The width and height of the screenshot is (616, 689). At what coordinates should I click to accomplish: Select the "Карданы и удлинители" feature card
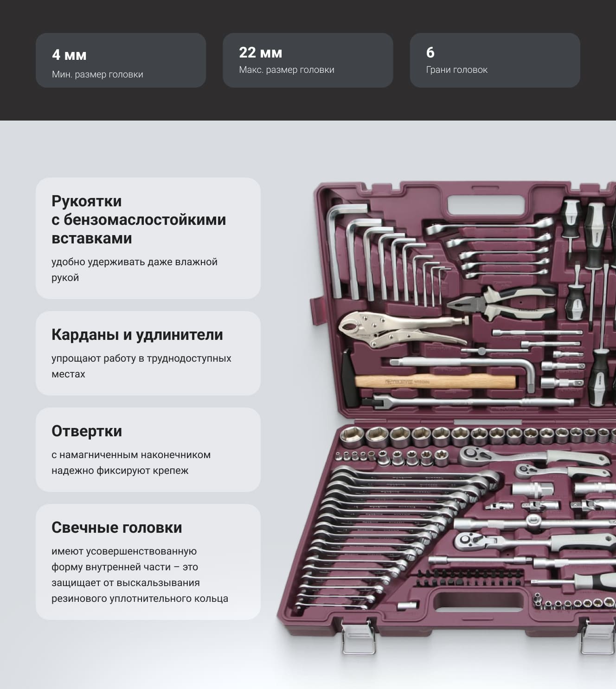coord(148,353)
